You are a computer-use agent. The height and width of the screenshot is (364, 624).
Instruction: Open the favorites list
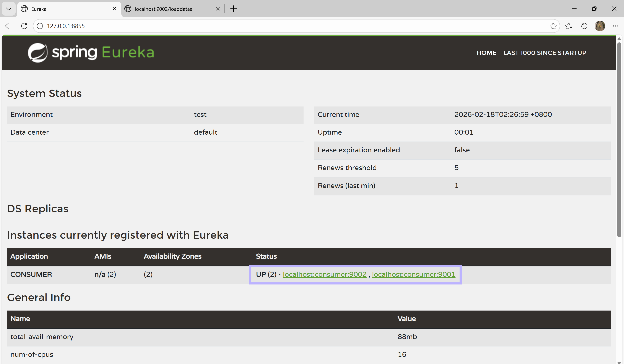point(569,26)
